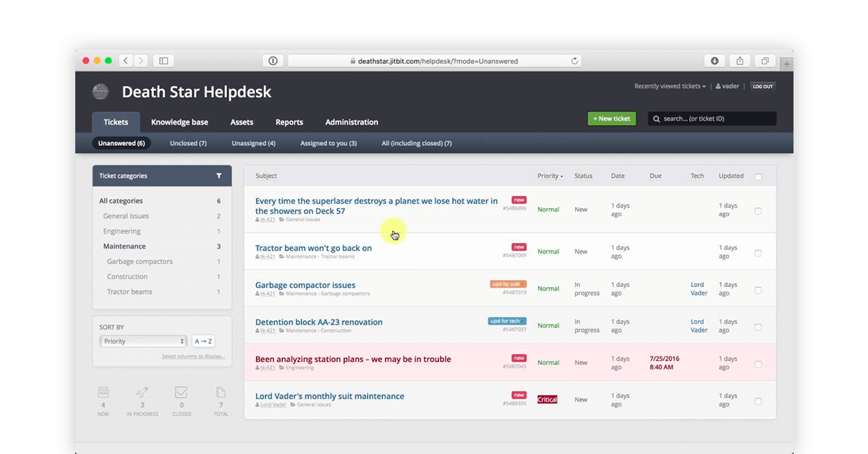868x454 pixels.
Task: Check the box on the Tractor beam ticket
Action: click(758, 252)
